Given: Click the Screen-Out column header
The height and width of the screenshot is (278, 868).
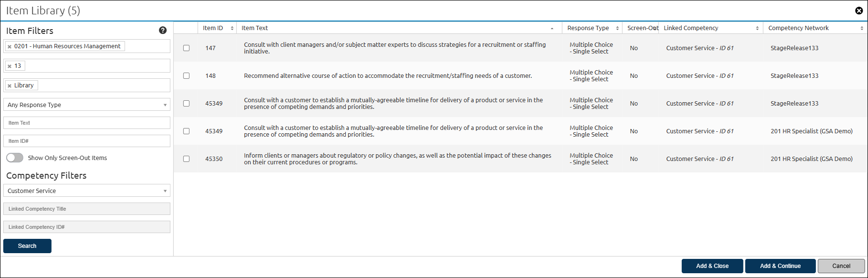Looking at the screenshot, I should [x=640, y=28].
